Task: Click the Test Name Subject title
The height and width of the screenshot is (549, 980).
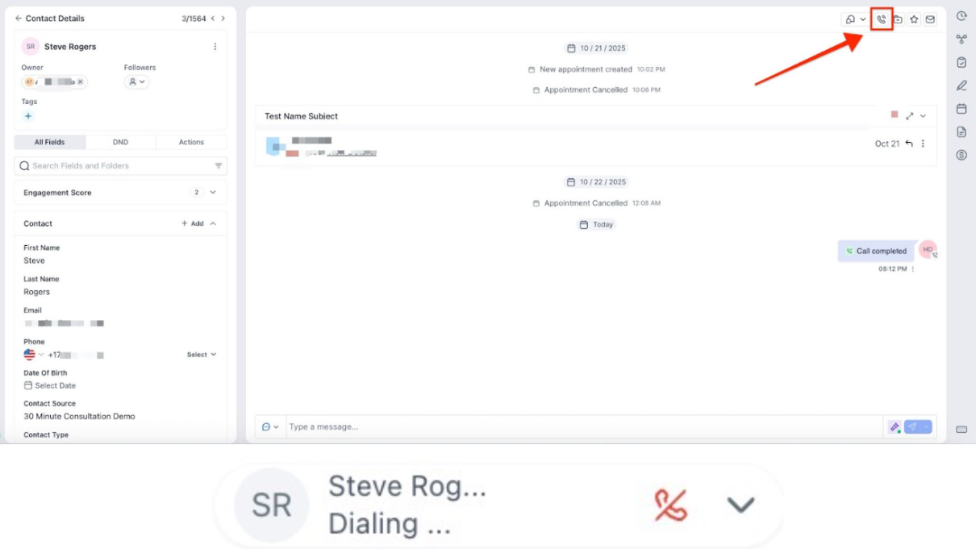Action: click(x=301, y=116)
